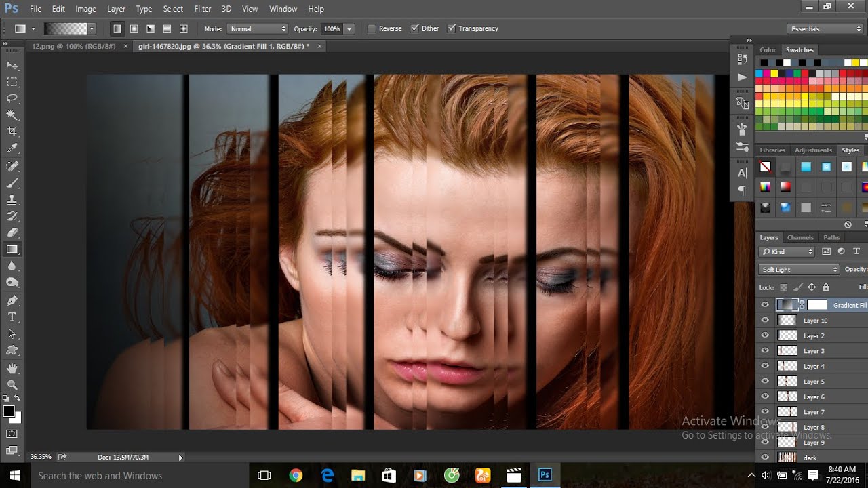Switch to the Channels tab
868x488 pixels.
click(x=800, y=237)
